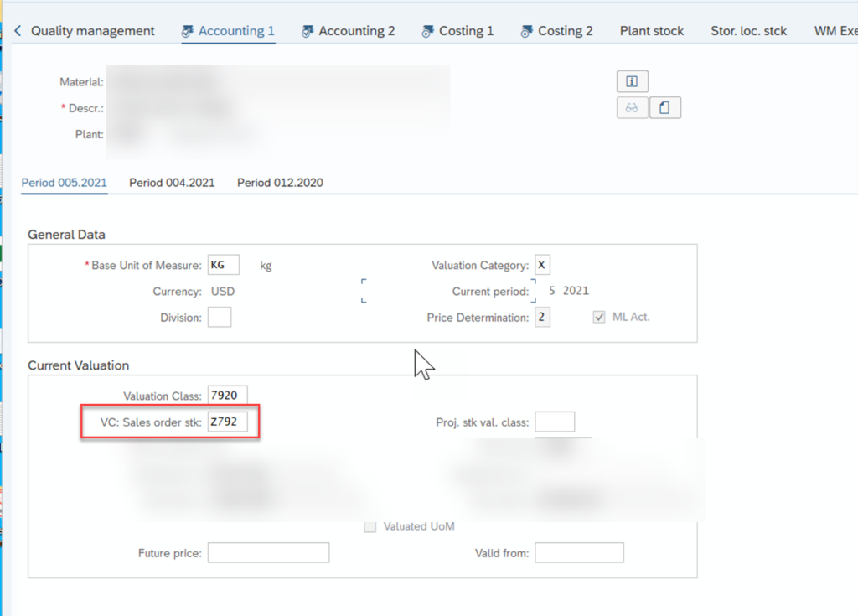Viewport: 858px width, 616px height.
Task: Switch to the Quality management tab
Action: coord(92,31)
